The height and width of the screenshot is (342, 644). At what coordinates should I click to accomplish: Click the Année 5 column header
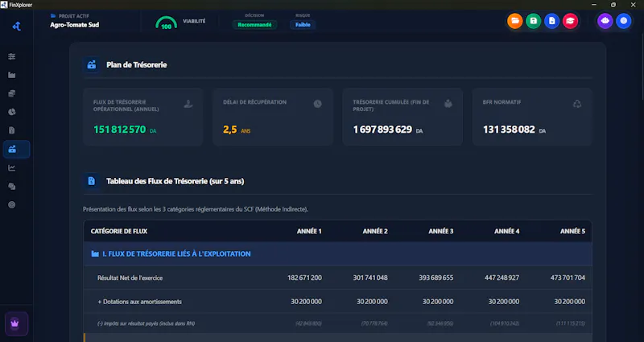572,231
